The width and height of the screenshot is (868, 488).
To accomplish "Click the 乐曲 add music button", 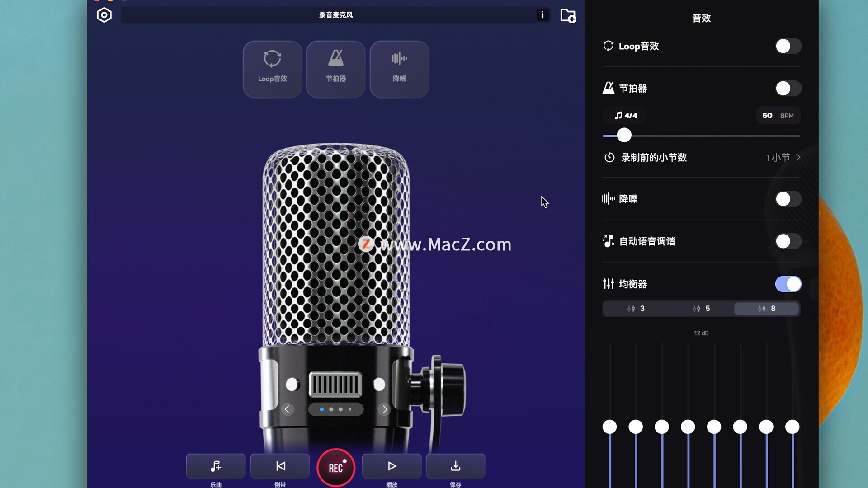I will 216,466.
